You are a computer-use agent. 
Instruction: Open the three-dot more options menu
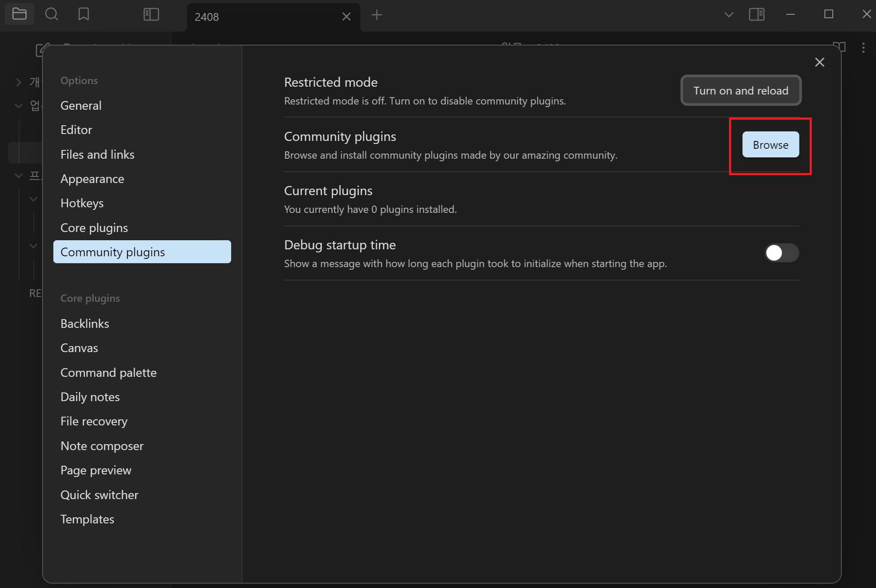(x=863, y=48)
